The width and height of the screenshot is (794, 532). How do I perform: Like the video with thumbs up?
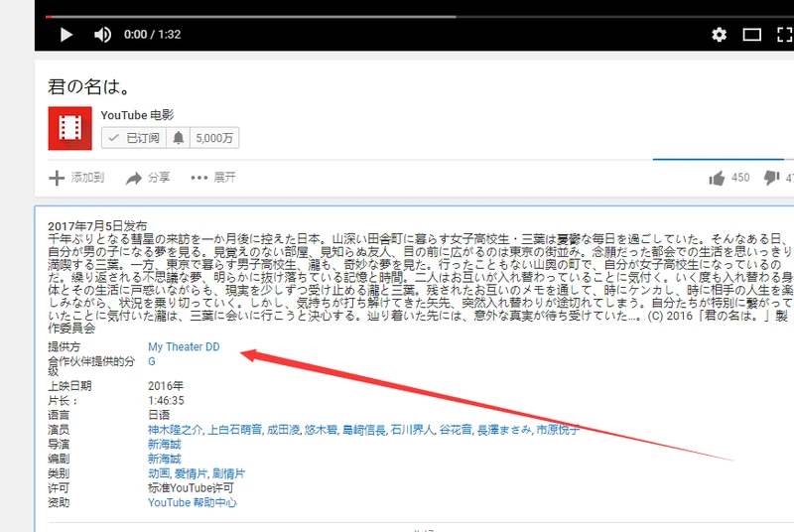[x=717, y=178]
